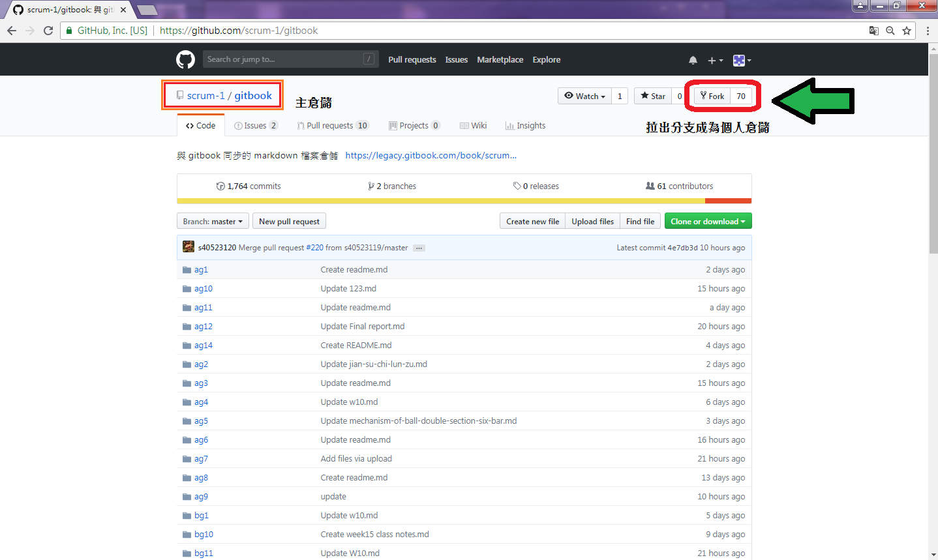Screen dimensions: 938x560
Task: Click committer avatar of s40523120
Action: click(189, 247)
